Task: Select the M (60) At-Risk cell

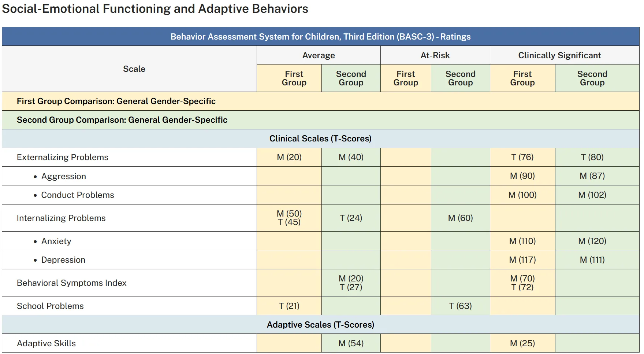Action: pos(461,218)
